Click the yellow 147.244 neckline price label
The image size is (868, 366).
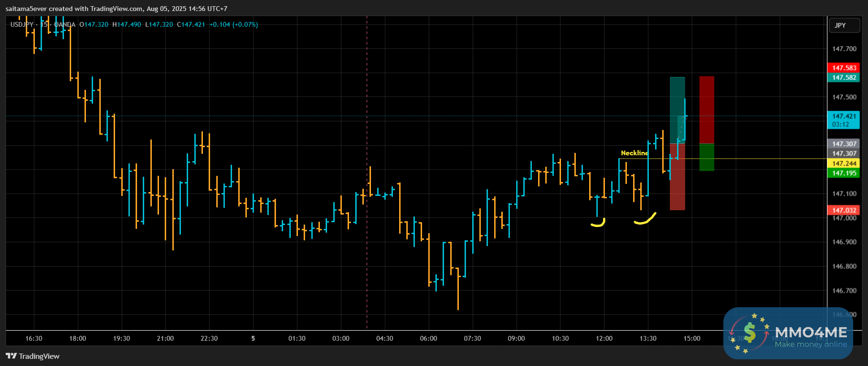point(844,163)
